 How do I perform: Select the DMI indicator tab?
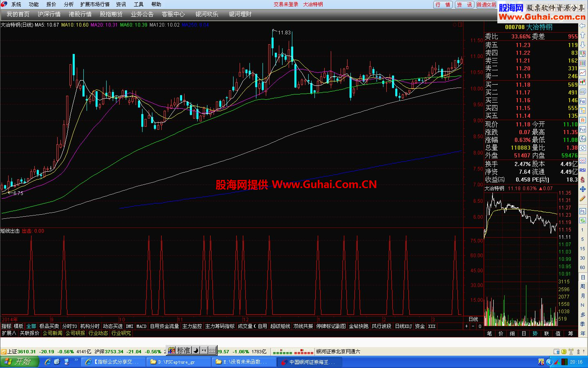click(x=130, y=326)
